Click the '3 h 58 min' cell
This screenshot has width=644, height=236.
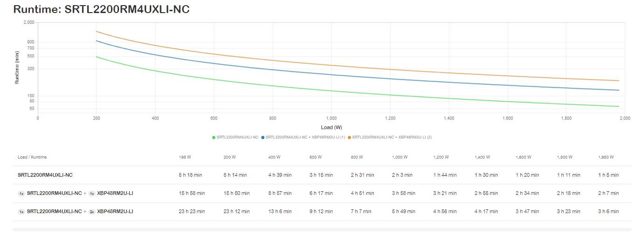(x=404, y=193)
